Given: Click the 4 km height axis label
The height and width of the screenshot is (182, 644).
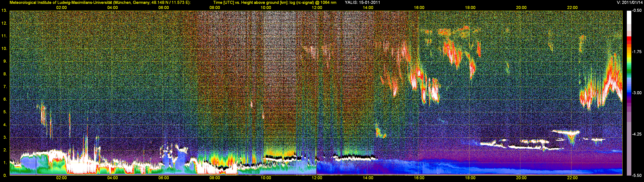Looking at the screenshot, I should [5, 125].
